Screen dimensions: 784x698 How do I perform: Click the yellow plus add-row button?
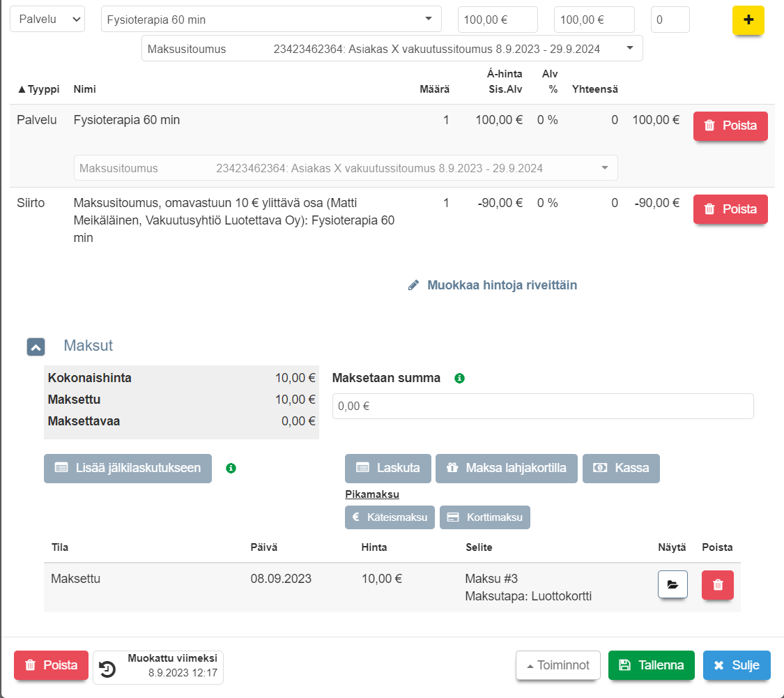point(748,20)
